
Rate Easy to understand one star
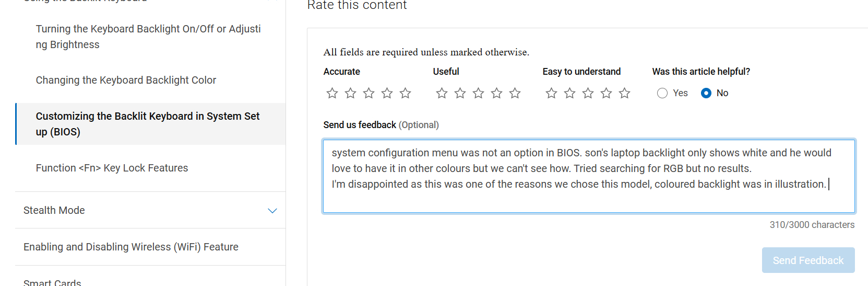point(551,93)
